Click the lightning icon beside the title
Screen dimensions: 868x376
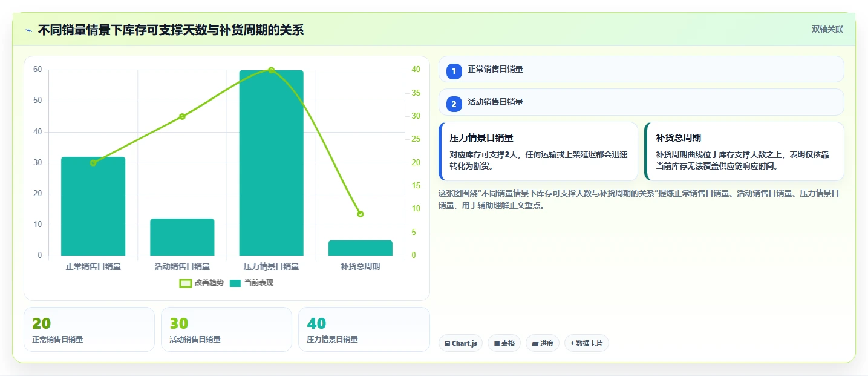[x=28, y=30]
